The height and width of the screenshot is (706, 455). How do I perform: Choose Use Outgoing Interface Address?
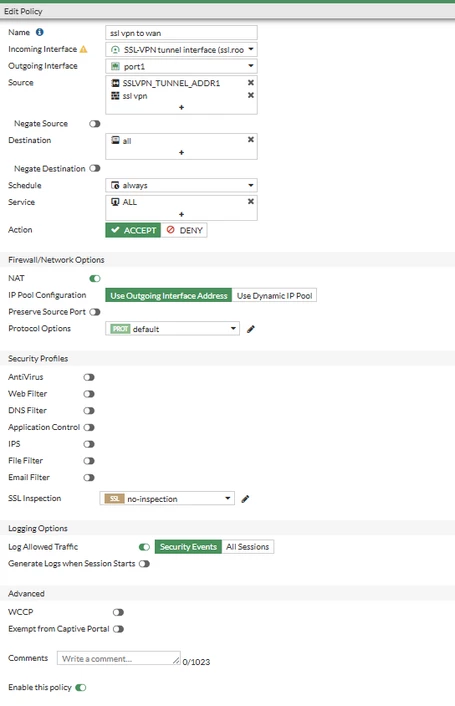(x=169, y=295)
